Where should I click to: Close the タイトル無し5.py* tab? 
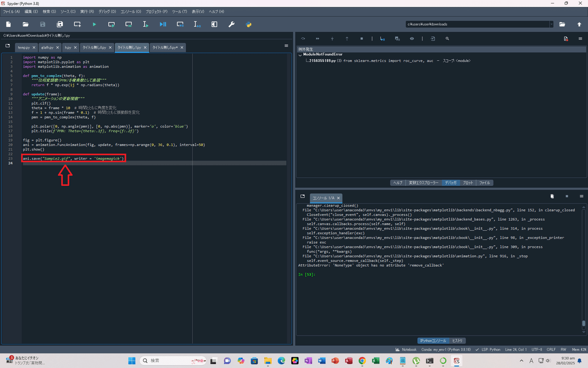(182, 48)
